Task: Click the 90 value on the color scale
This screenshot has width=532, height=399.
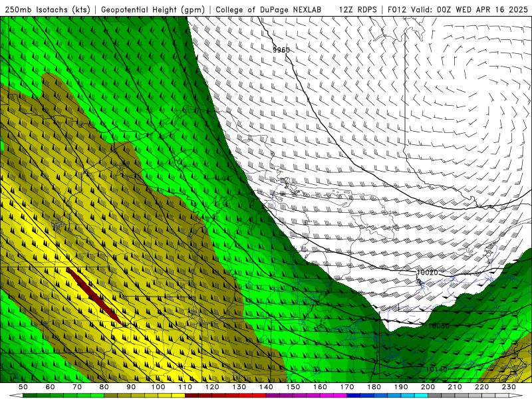Action: click(x=131, y=387)
